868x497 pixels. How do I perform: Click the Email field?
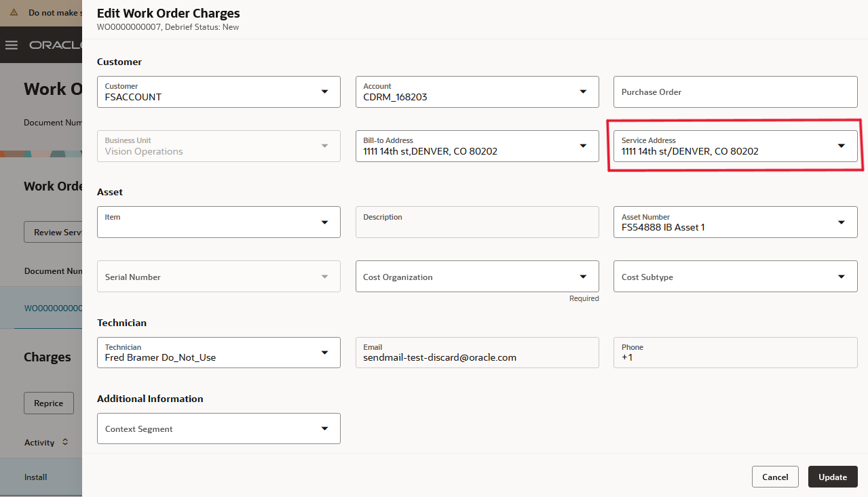click(476, 353)
